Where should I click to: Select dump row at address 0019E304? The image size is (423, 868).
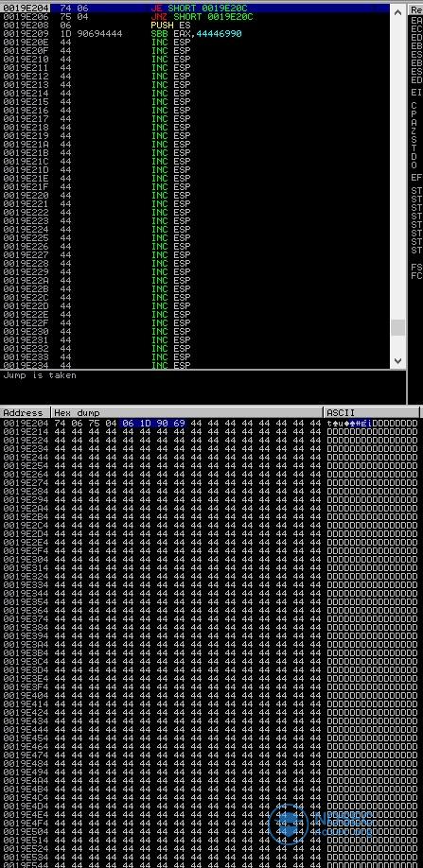coord(210,560)
